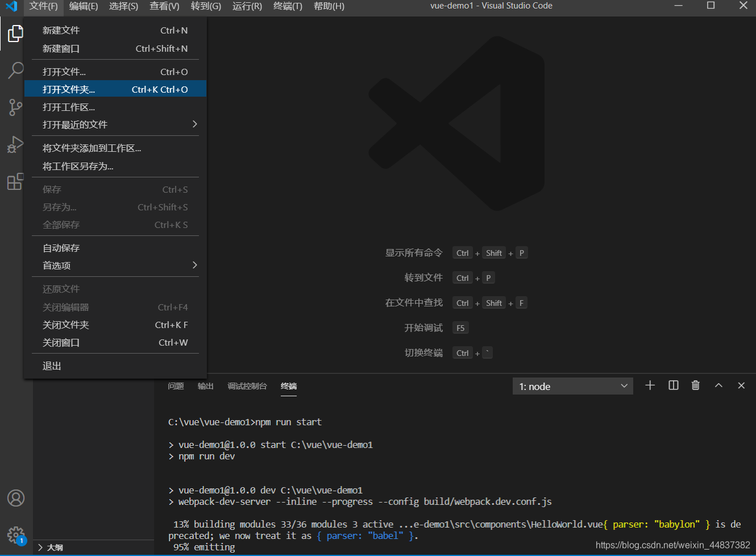Choose 打开文件夹... menu entry
Screen dimensions: 756x556
[x=115, y=89]
